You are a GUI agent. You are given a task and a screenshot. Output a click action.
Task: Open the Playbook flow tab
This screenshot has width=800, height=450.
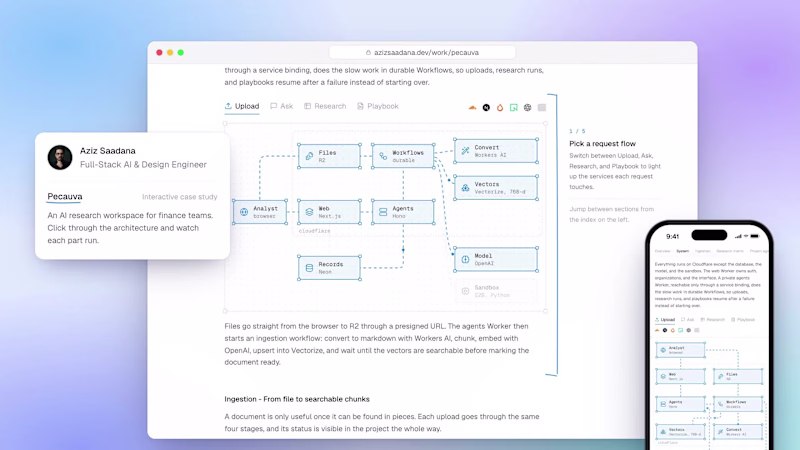pyautogui.click(x=378, y=106)
